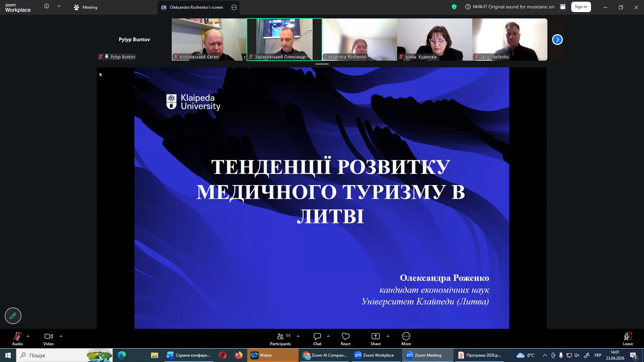Image resolution: width=644 pixels, height=362 pixels.
Task: Expand the audio settings arrow
Action: tap(28, 336)
